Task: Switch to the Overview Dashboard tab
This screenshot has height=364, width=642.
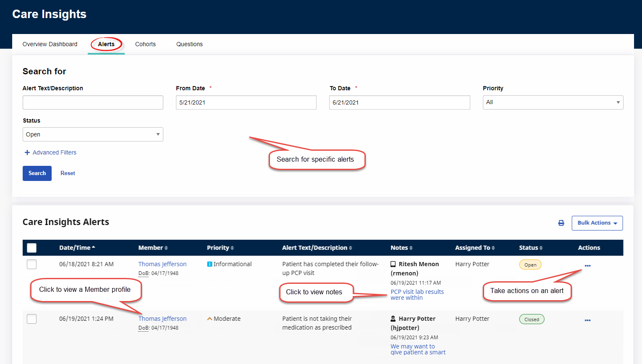Action: [x=50, y=44]
